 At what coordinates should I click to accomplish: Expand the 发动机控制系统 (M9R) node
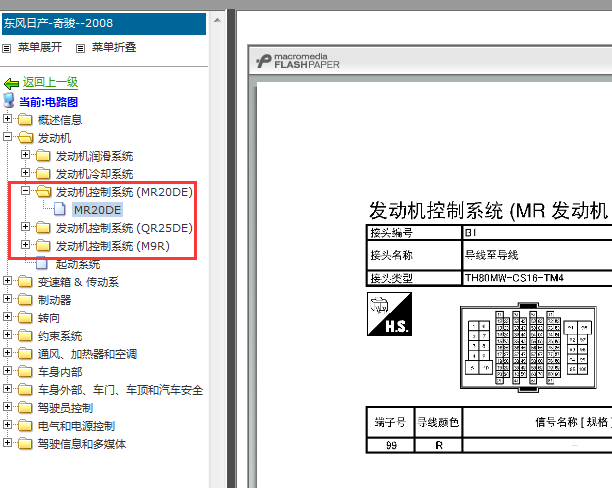[25, 244]
